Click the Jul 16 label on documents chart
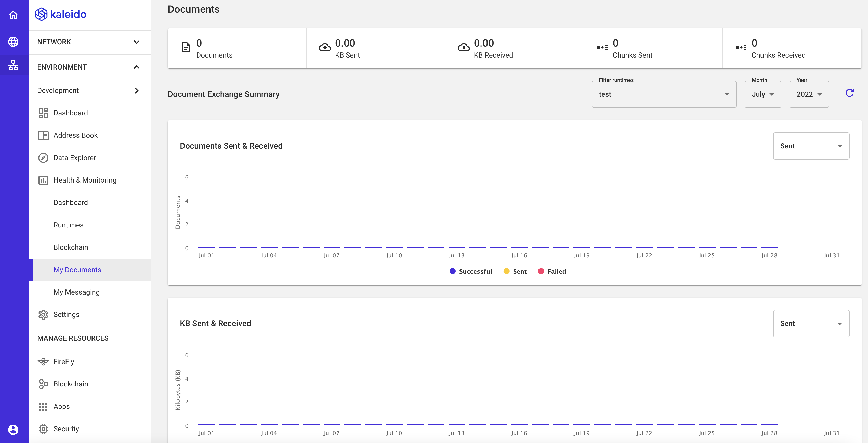 click(519, 256)
